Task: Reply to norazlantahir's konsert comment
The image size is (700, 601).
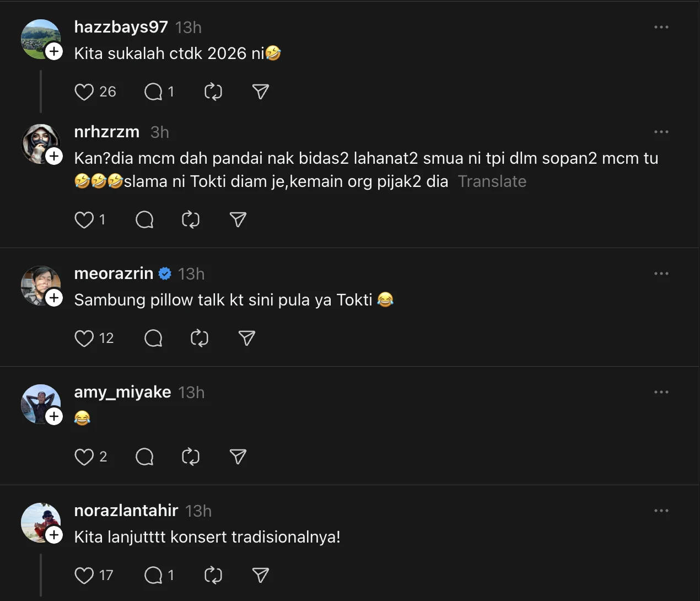Action: click(x=152, y=575)
